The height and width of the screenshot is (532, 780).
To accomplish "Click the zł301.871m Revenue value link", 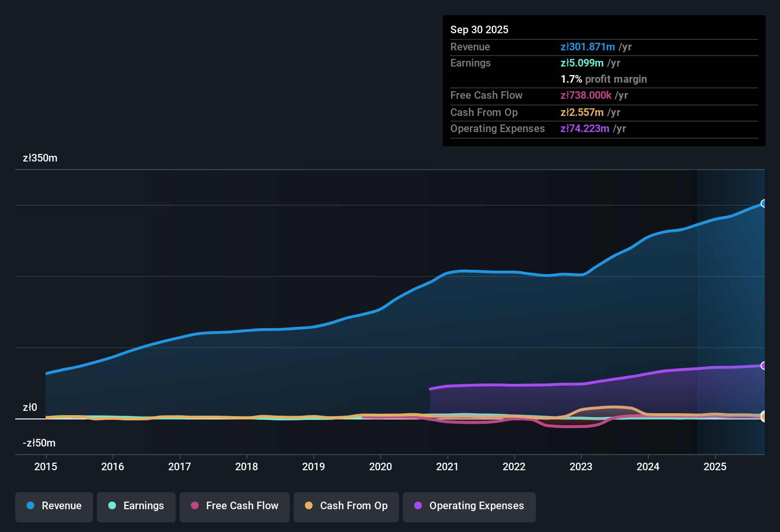I will 588,47.
